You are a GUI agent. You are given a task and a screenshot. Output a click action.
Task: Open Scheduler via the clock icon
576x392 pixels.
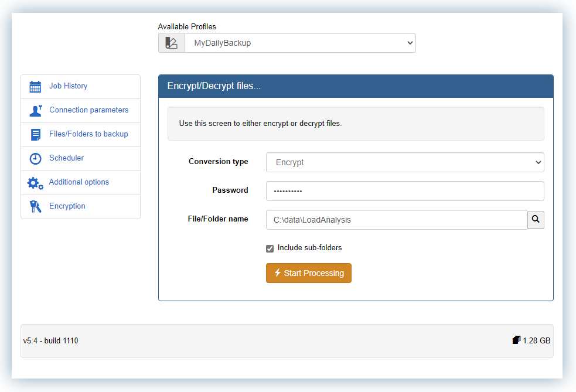click(35, 158)
